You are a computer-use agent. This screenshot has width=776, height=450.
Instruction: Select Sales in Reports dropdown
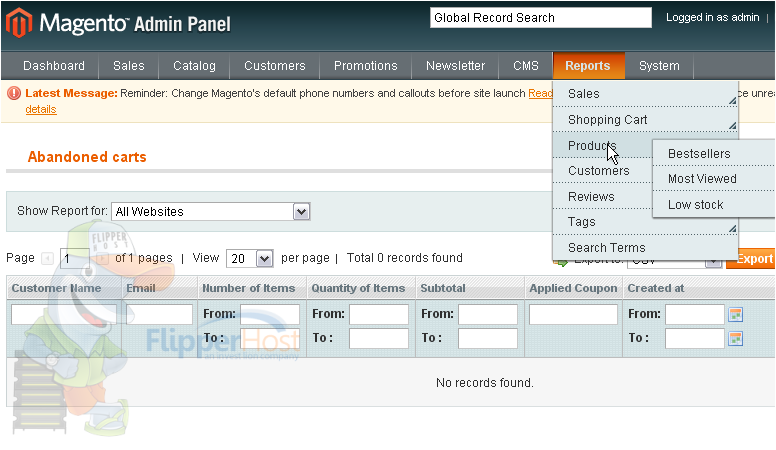(x=645, y=94)
